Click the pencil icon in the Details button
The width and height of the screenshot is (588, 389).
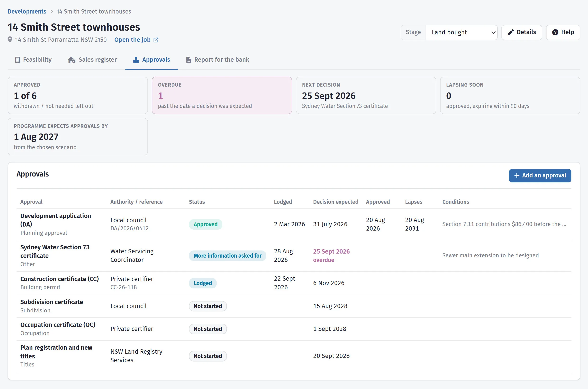511,32
